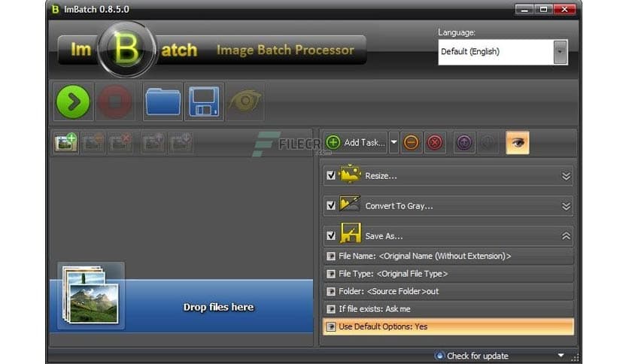Image resolution: width=629 pixels, height=364 pixels.
Task: Open the Language dropdown
Action: tap(560, 52)
